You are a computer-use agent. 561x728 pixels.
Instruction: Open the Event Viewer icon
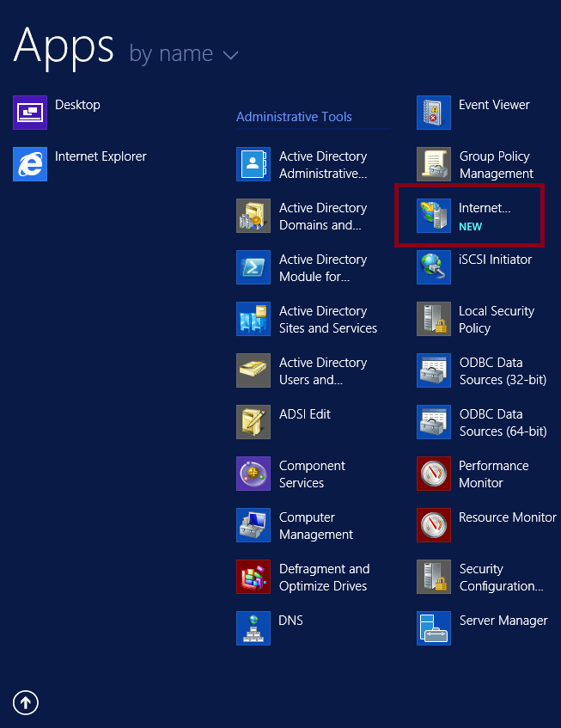[434, 113]
